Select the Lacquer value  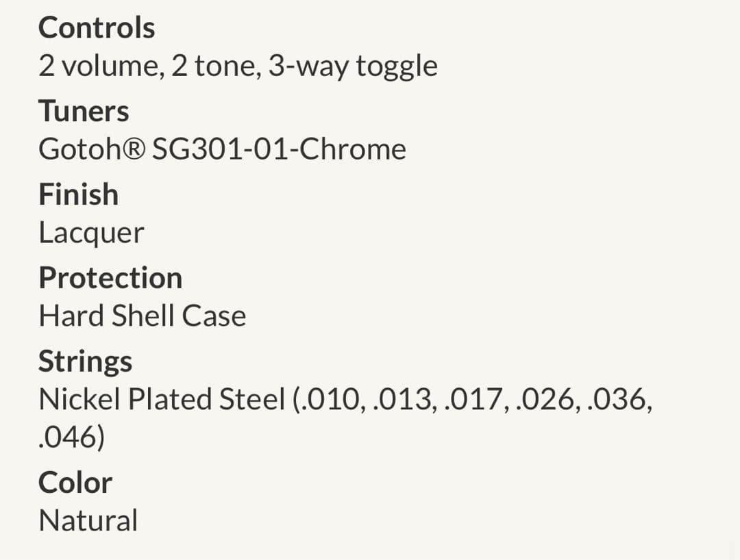click(91, 233)
